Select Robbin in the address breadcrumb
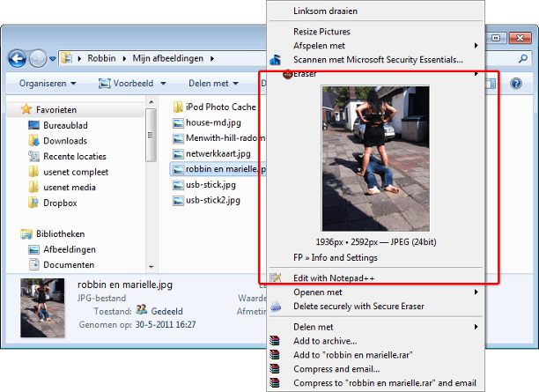This screenshot has width=539, height=392. 101,58
